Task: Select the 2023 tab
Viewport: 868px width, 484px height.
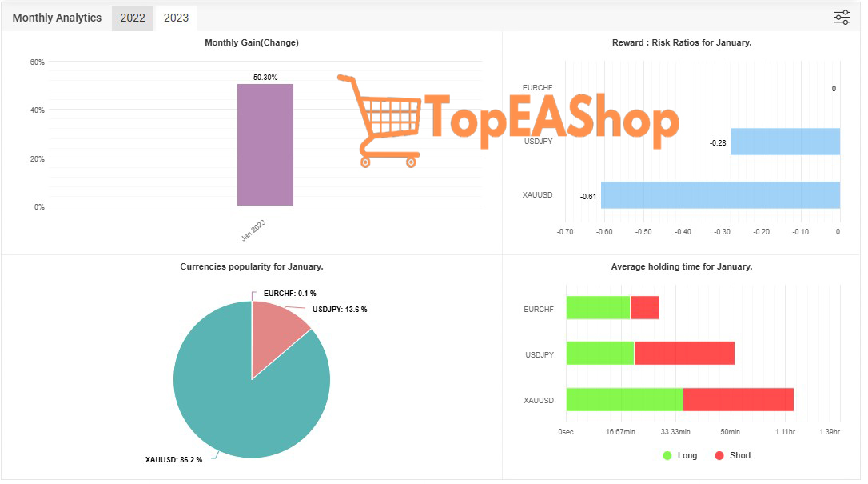Action: click(176, 18)
